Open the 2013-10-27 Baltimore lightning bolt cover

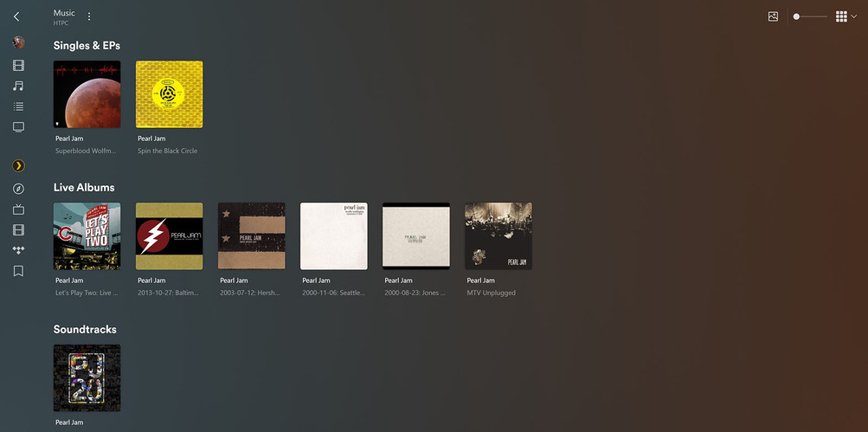(x=170, y=236)
